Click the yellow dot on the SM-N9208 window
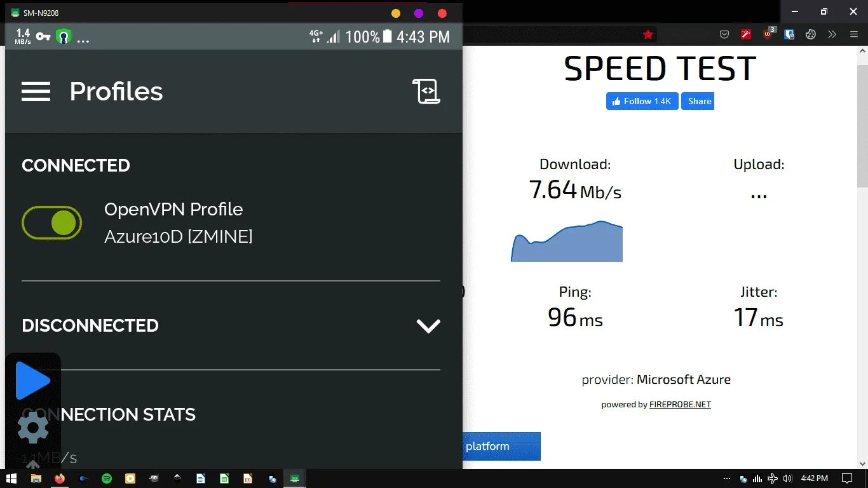Screen dimensions: 868x488 pyautogui.click(x=395, y=13)
